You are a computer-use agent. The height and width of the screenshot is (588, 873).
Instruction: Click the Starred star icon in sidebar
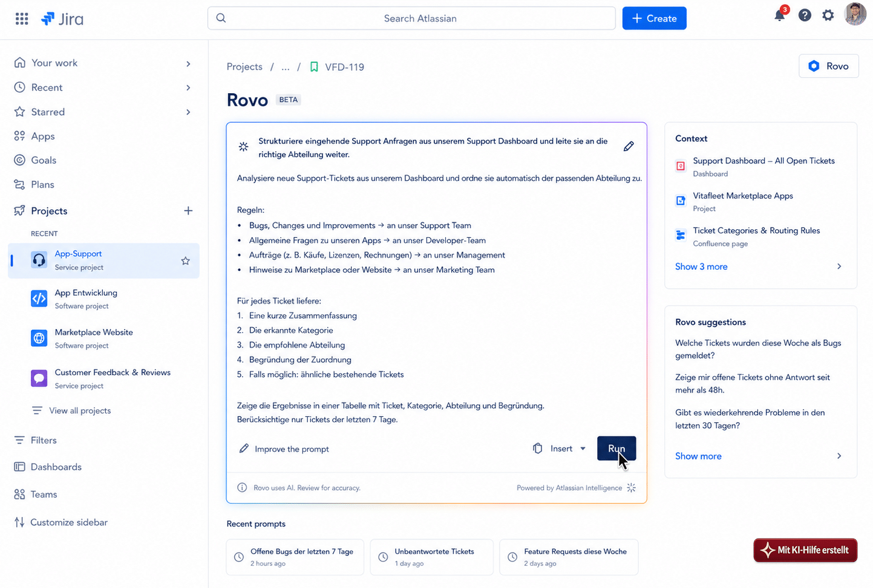pyautogui.click(x=20, y=112)
